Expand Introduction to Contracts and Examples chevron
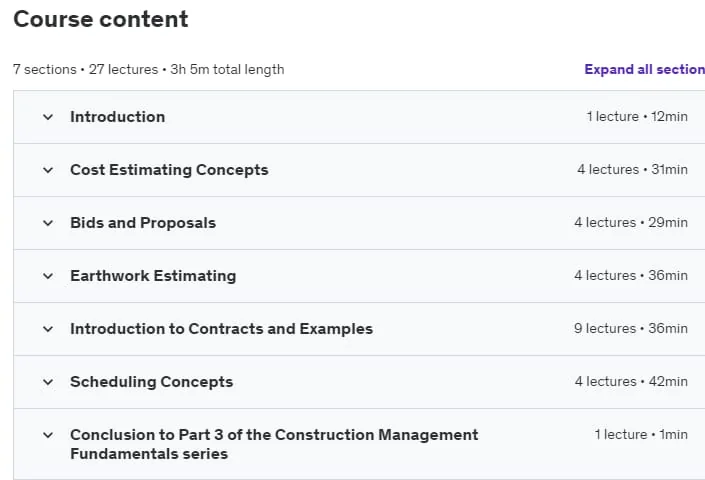This screenshot has width=705, height=480. click(x=48, y=329)
